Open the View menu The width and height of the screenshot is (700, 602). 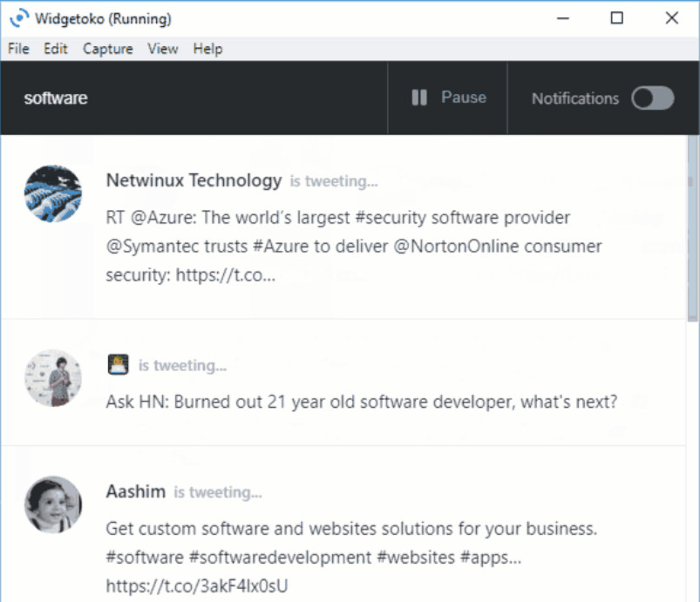pos(163,49)
